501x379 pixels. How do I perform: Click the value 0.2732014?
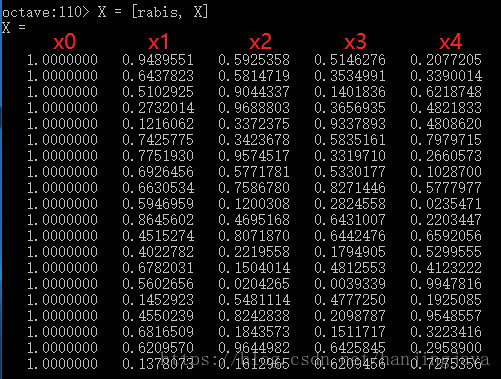(x=158, y=108)
